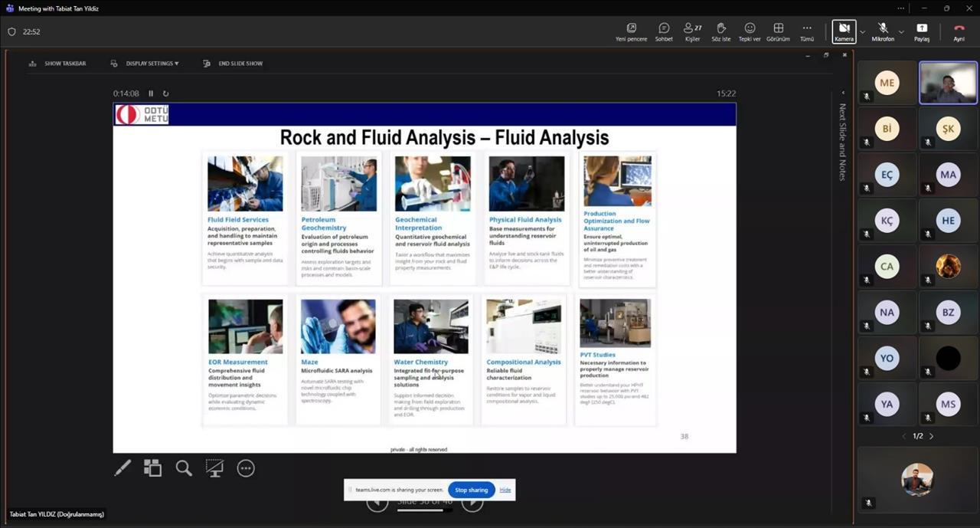Viewport: 980px width, 528px height.
Task: Go to next page of participants
Action: pyautogui.click(x=931, y=436)
